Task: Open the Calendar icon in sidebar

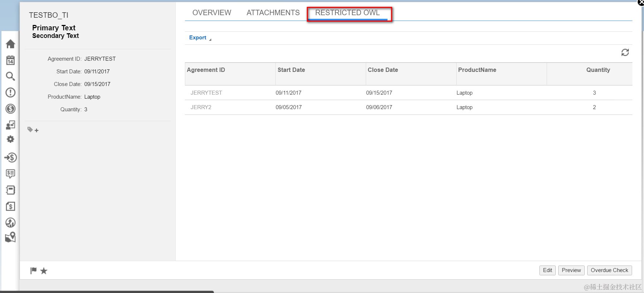Action: pos(10,60)
